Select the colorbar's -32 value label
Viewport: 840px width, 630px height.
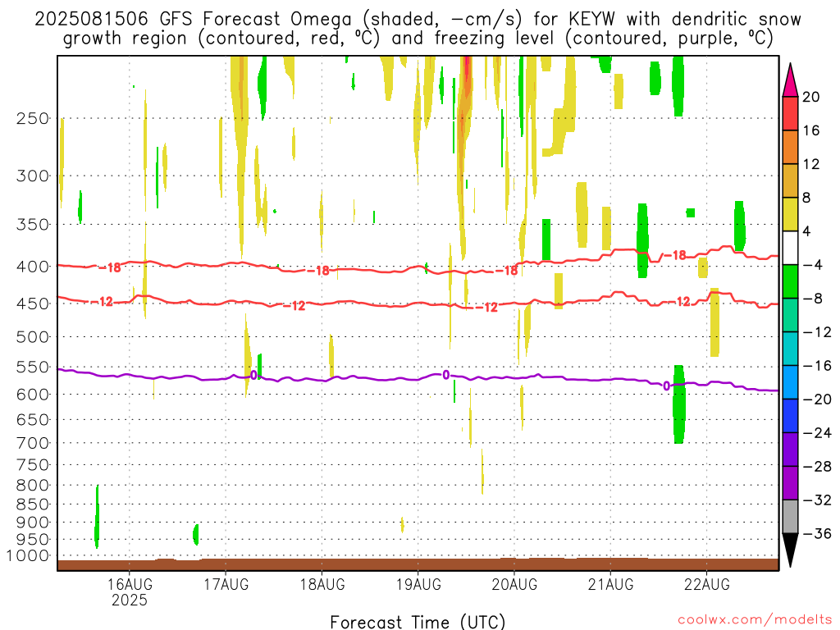[817, 500]
